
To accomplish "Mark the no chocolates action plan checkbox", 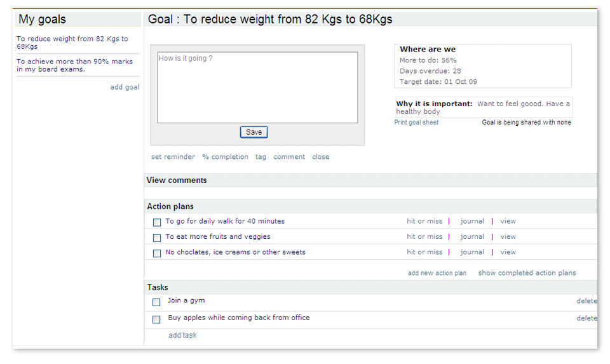I will click(x=157, y=253).
